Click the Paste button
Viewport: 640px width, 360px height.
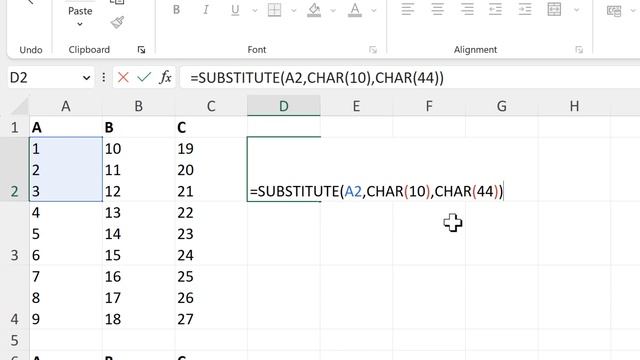[80, 11]
